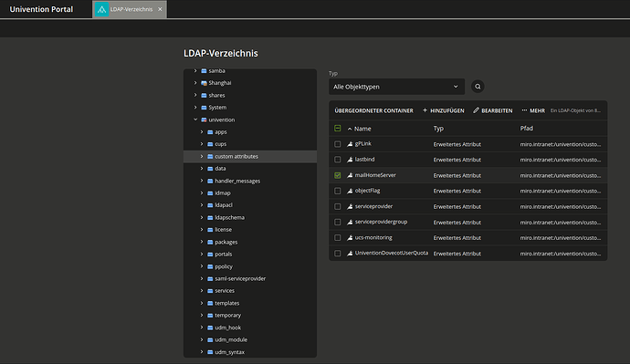Toggle the select-all checkbox in header
The image size is (630, 364).
click(338, 129)
